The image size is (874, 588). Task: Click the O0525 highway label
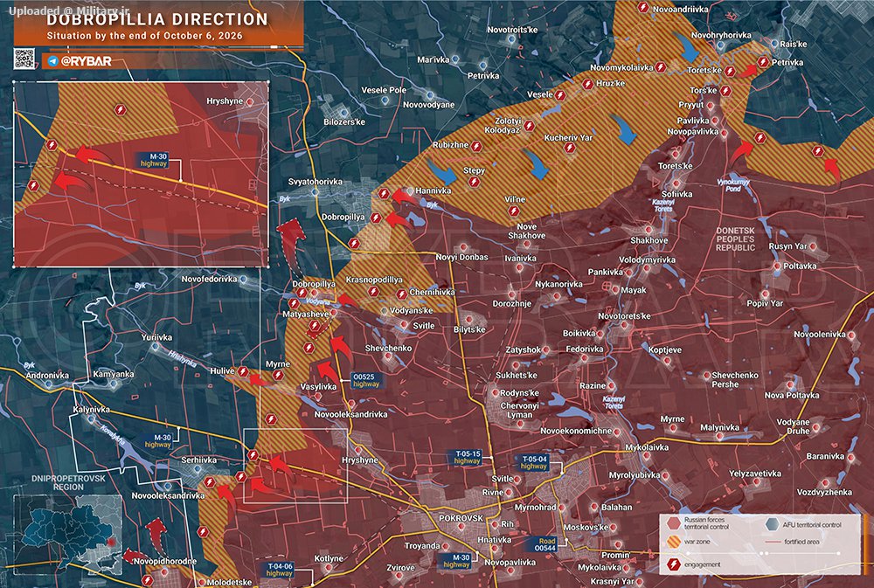(x=365, y=380)
